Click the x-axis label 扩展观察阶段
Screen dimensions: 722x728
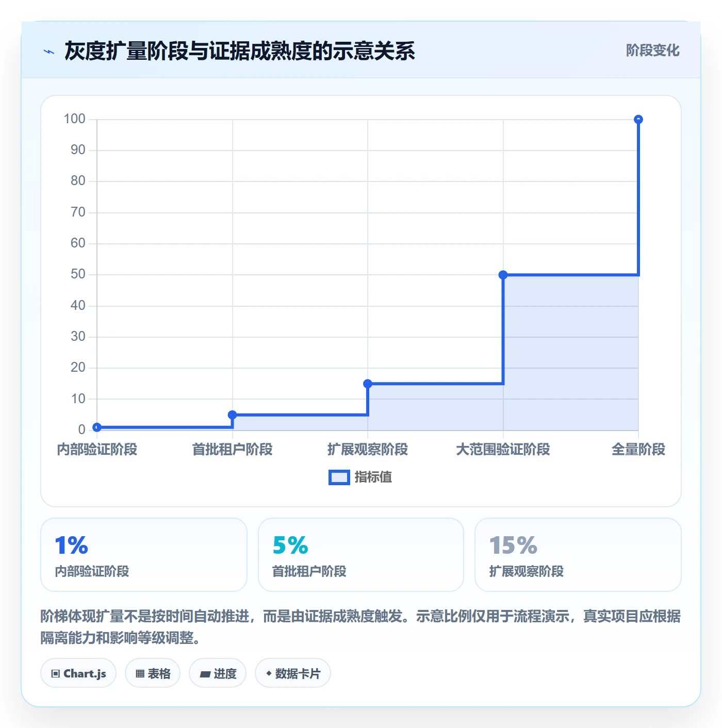tap(368, 450)
